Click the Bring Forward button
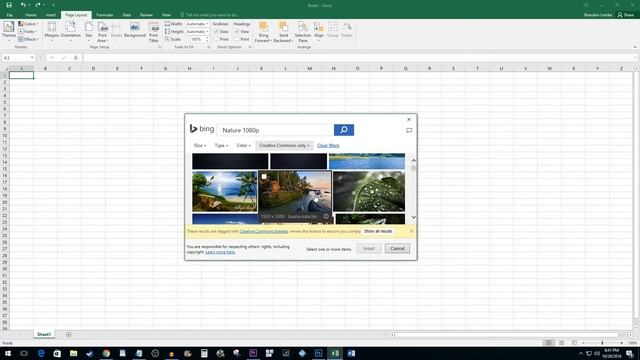The image size is (640, 360). click(263, 32)
